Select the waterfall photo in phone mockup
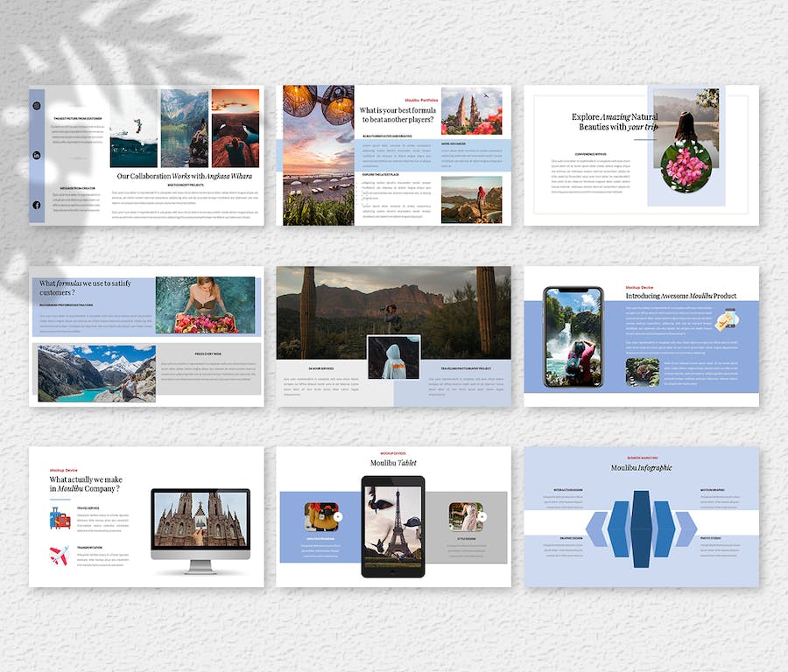The image size is (788, 672). click(x=573, y=337)
